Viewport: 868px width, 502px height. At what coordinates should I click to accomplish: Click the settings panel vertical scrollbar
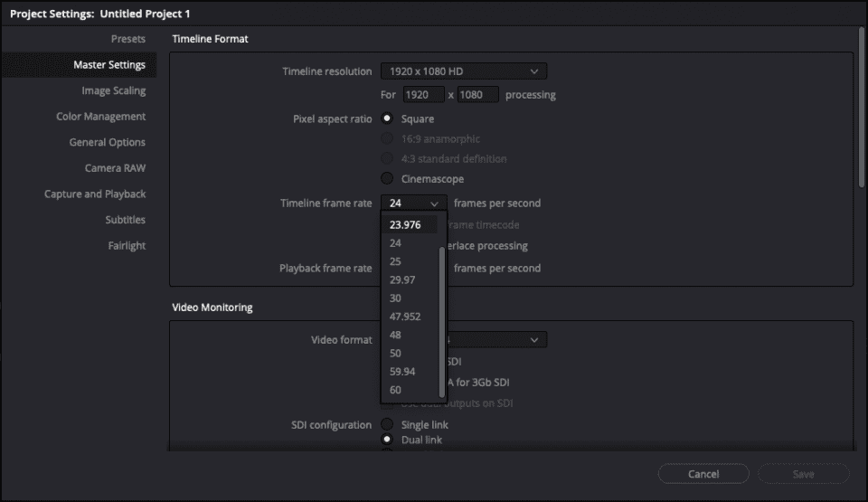(862, 108)
